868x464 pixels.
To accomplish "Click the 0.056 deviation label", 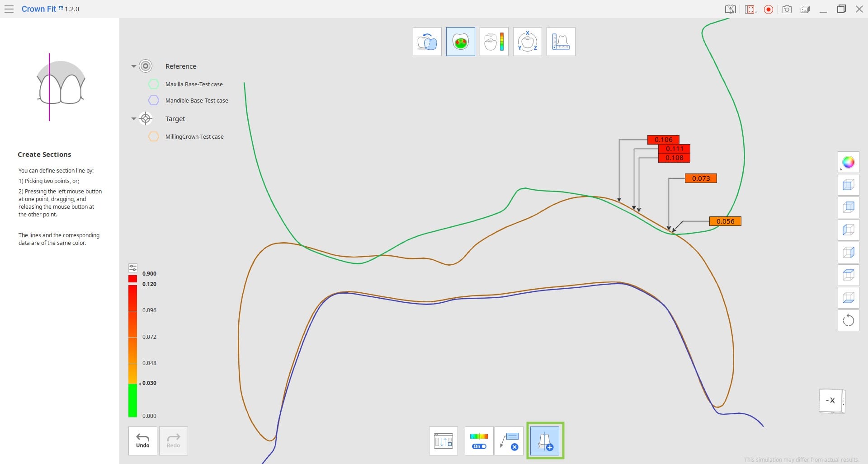I will pyautogui.click(x=726, y=221).
